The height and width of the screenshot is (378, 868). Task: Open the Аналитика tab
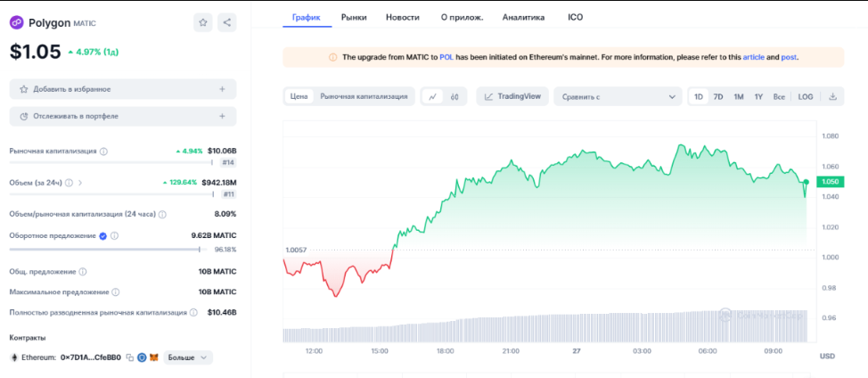pos(523,17)
